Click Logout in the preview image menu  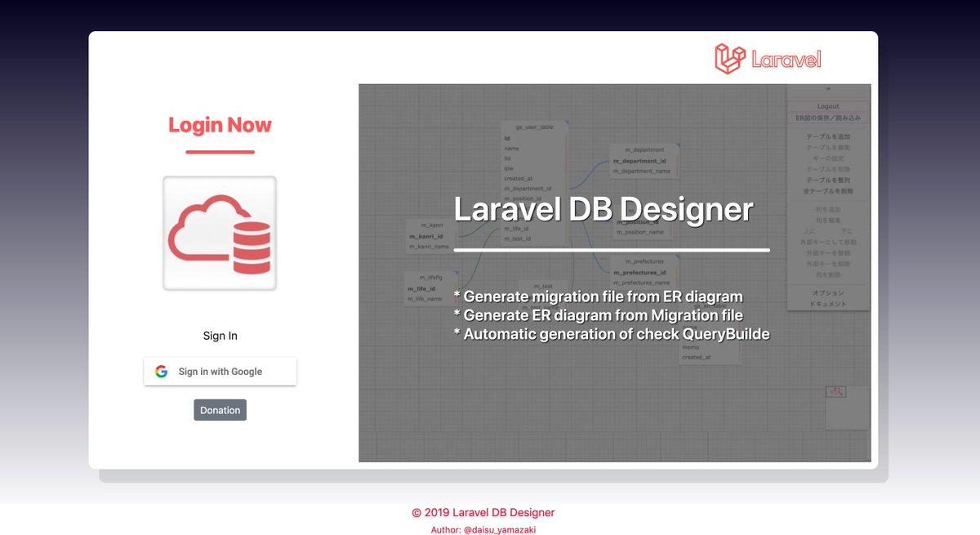point(828,106)
